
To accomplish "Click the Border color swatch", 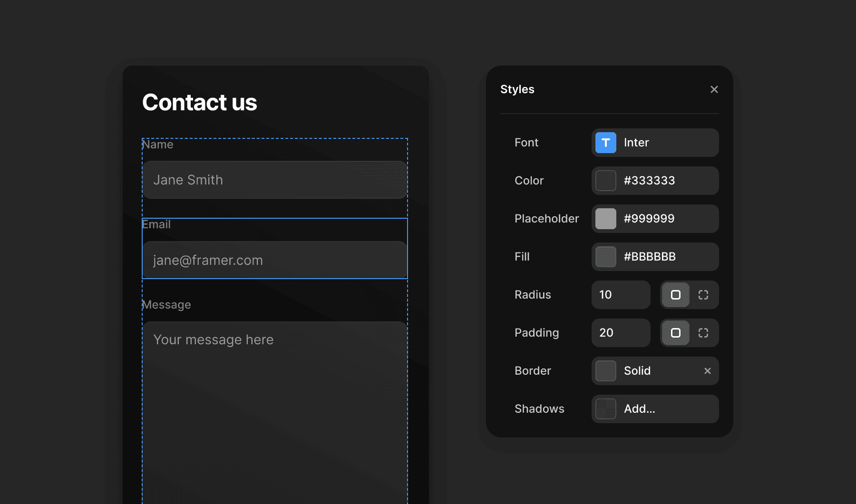I will [605, 371].
